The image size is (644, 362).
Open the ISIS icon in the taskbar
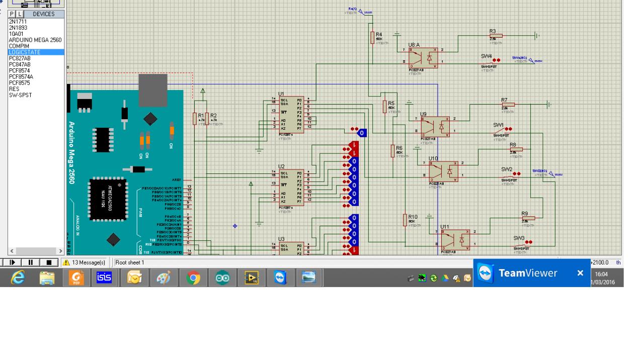click(105, 278)
